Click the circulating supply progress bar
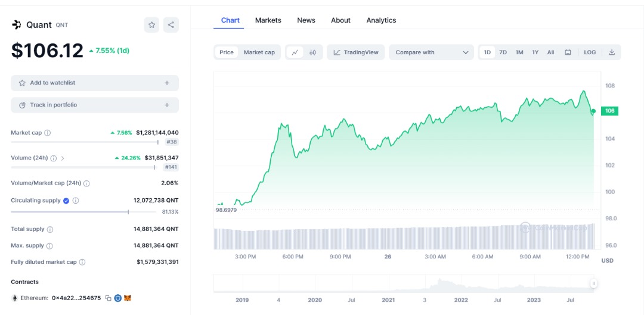This screenshot has width=644, height=315. click(x=85, y=211)
